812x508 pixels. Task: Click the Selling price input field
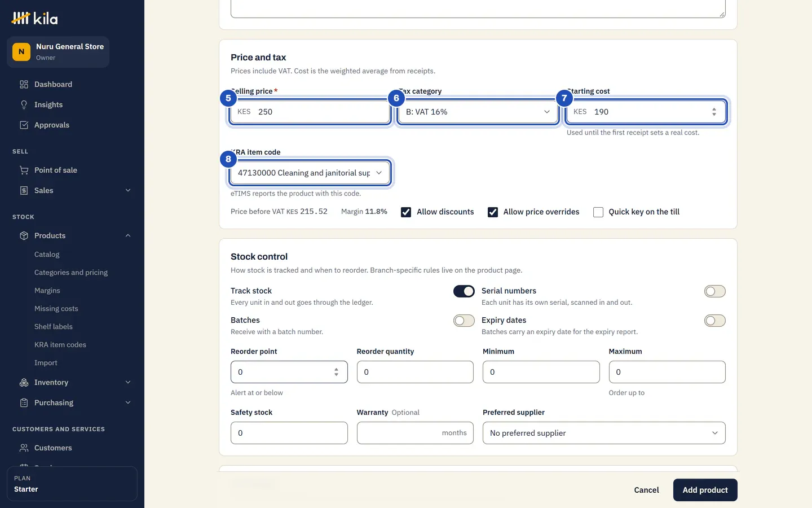click(310, 112)
